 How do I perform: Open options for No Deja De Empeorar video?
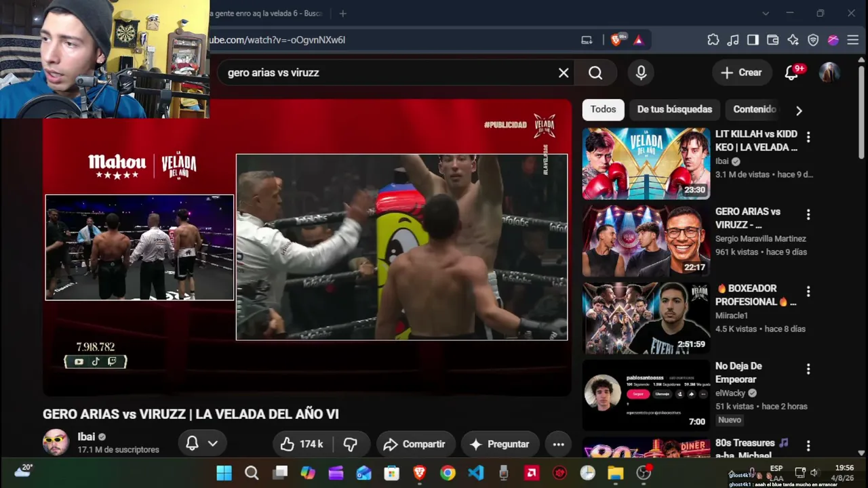coord(808,369)
